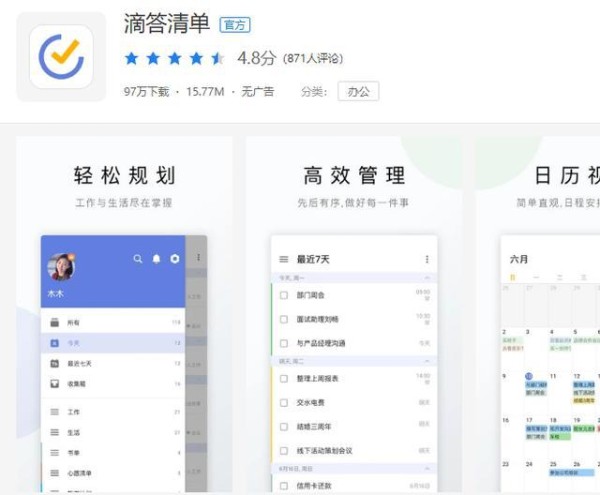Select date 11 in the calendar
The width and height of the screenshot is (600, 495).
point(553,376)
